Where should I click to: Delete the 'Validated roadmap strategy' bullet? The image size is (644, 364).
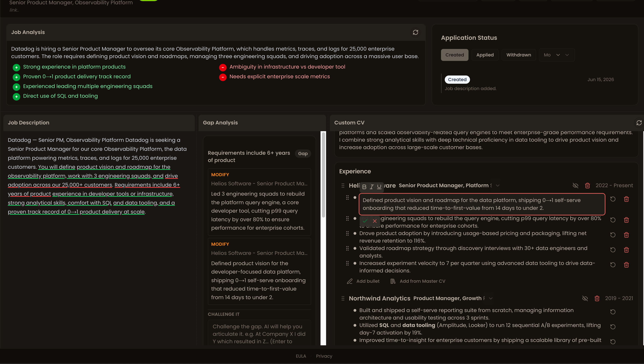pos(626,250)
